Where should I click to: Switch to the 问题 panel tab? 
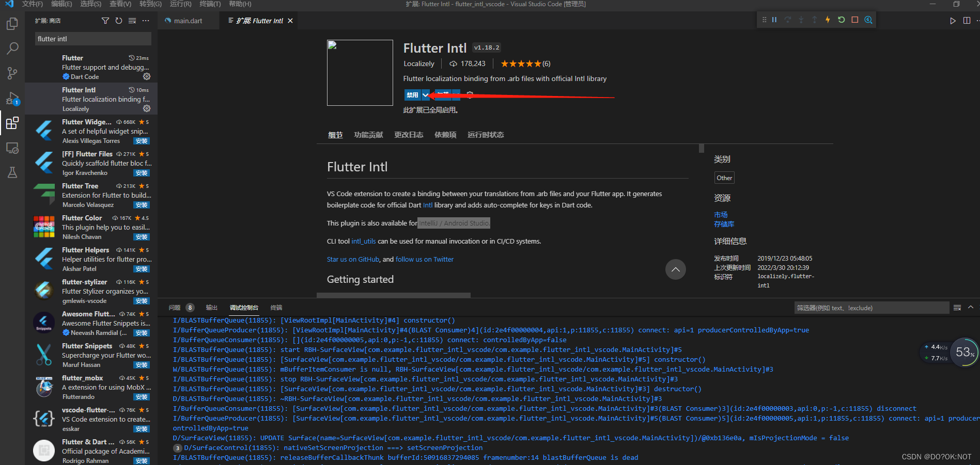pyautogui.click(x=175, y=308)
